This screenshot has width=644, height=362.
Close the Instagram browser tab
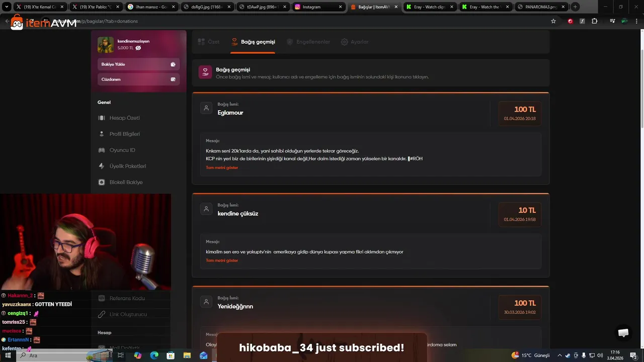click(x=340, y=7)
